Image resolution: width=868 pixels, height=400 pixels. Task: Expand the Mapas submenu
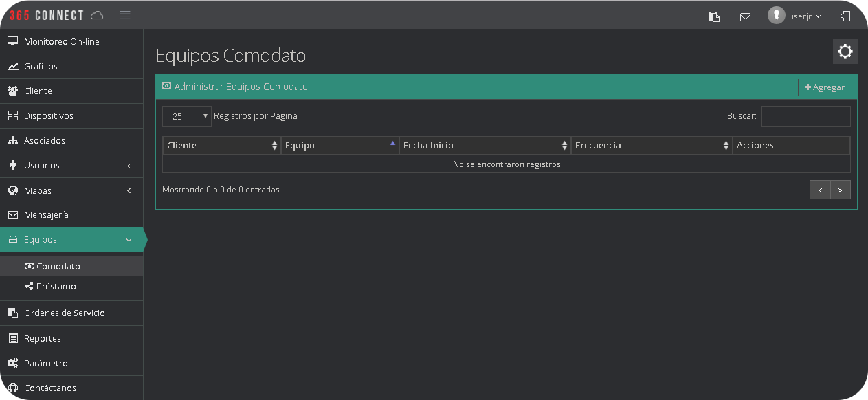(x=71, y=190)
